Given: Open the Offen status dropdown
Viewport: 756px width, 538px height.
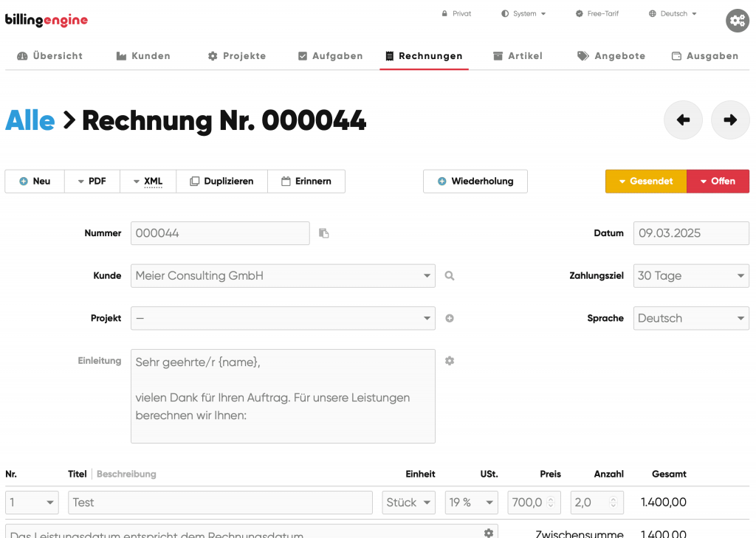Looking at the screenshot, I should 718,182.
